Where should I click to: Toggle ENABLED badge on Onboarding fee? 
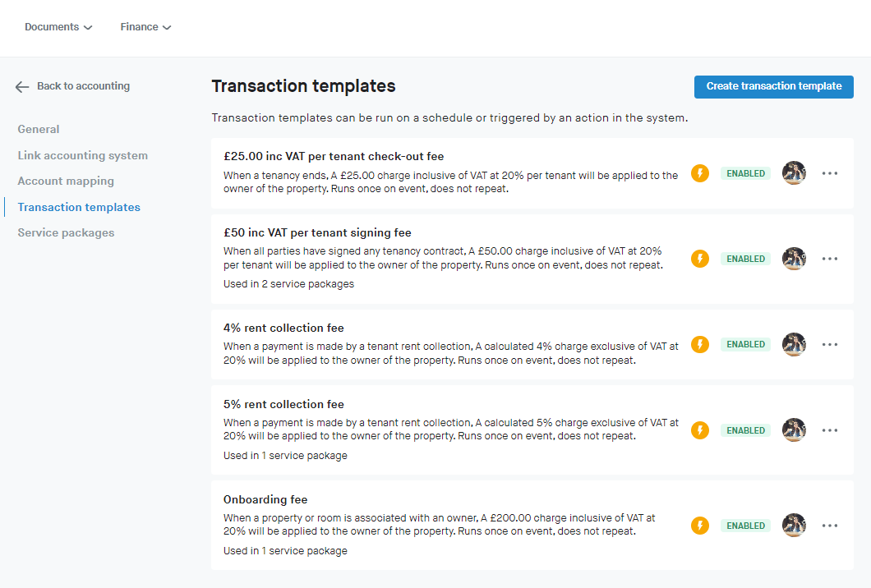[745, 526]
